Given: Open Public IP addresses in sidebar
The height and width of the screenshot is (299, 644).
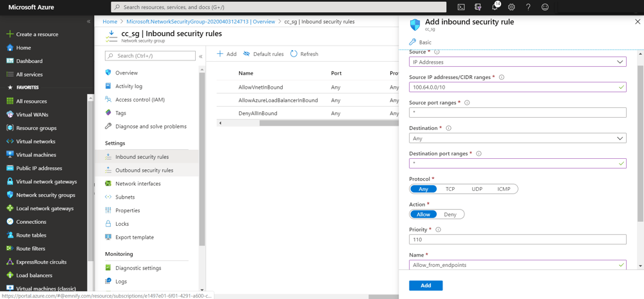Looking at the screenshot, I should (x=39, y=168).
